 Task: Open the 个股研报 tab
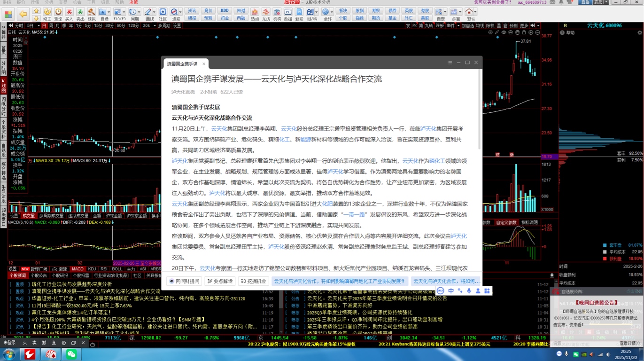click(60, 276)
